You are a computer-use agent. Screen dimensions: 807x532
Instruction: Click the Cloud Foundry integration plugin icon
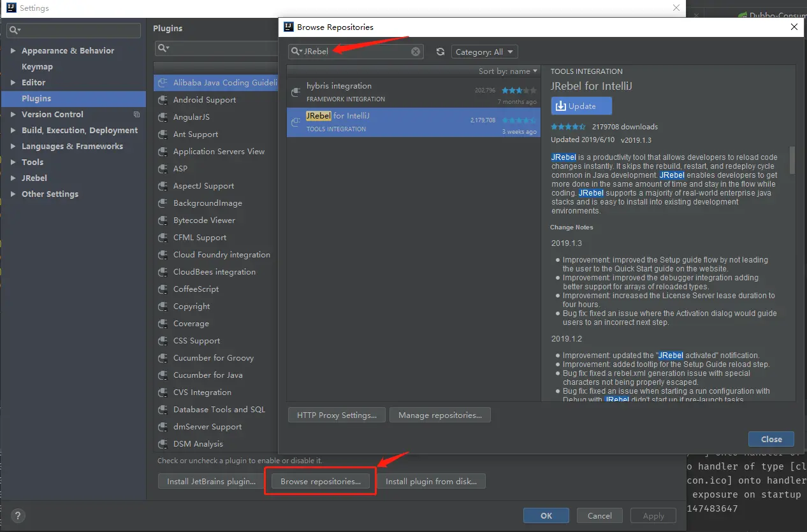pos(163,255)
